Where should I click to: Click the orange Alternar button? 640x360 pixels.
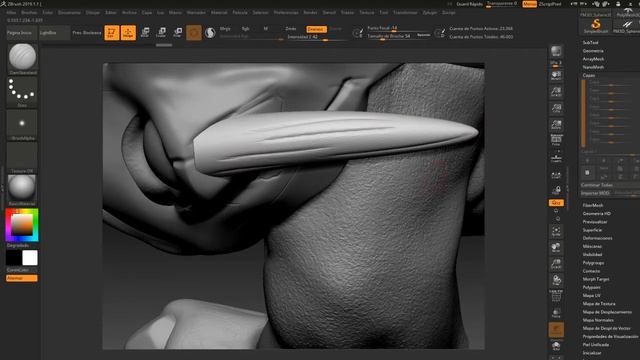coord(22,278)
